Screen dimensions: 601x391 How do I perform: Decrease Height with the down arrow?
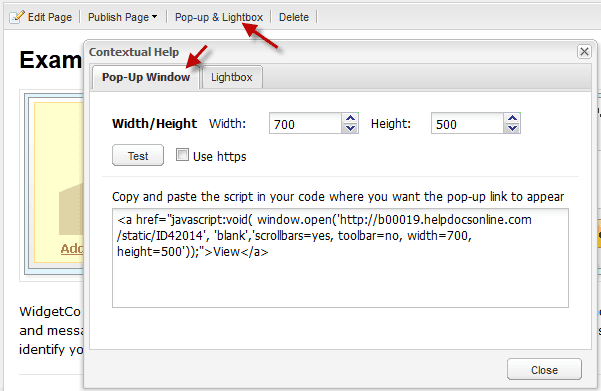[512, 128]
